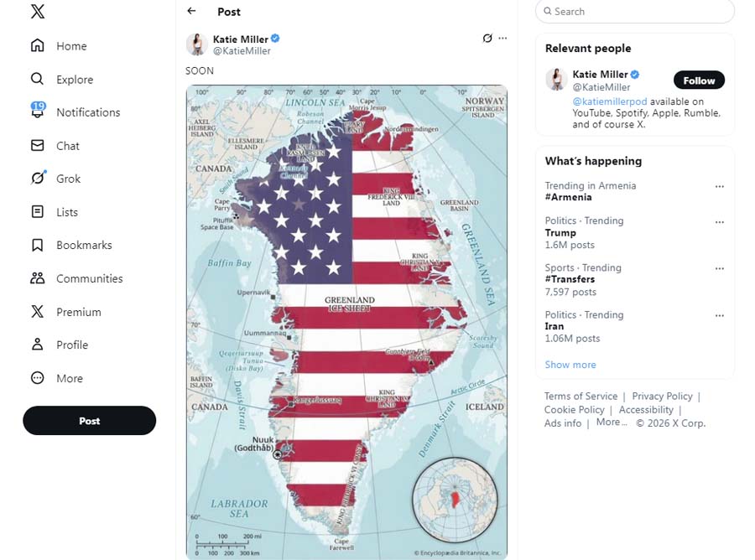Screen dimensions: 755x560
Task: Click the Search input field
Action: tap(638, 12)
